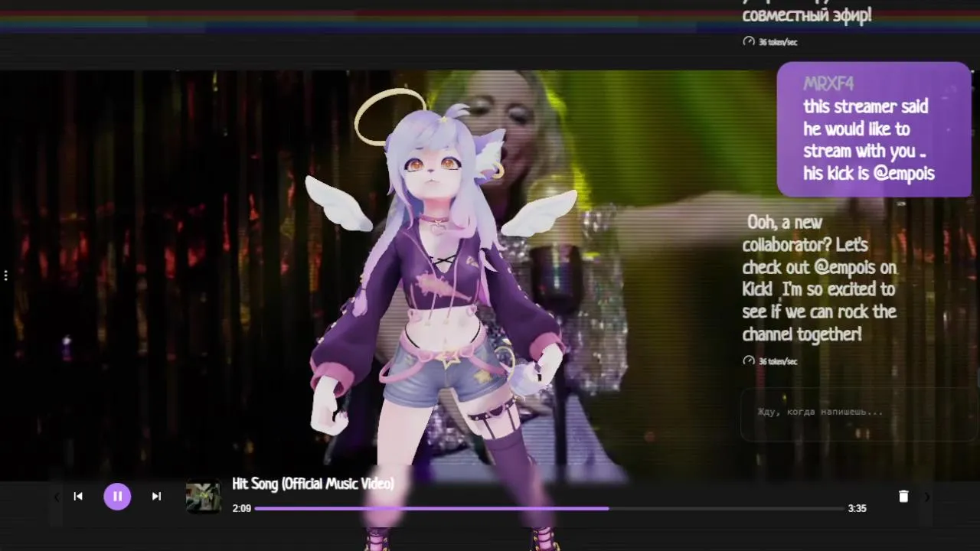Click the 'совместный эфир!' message text

[807, 15]
